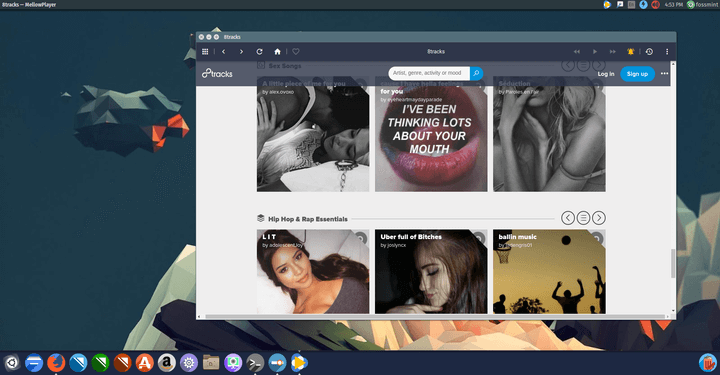The image size is (720, 375).
Task: Open the file manager folder in dock
Action: [211, 363]
